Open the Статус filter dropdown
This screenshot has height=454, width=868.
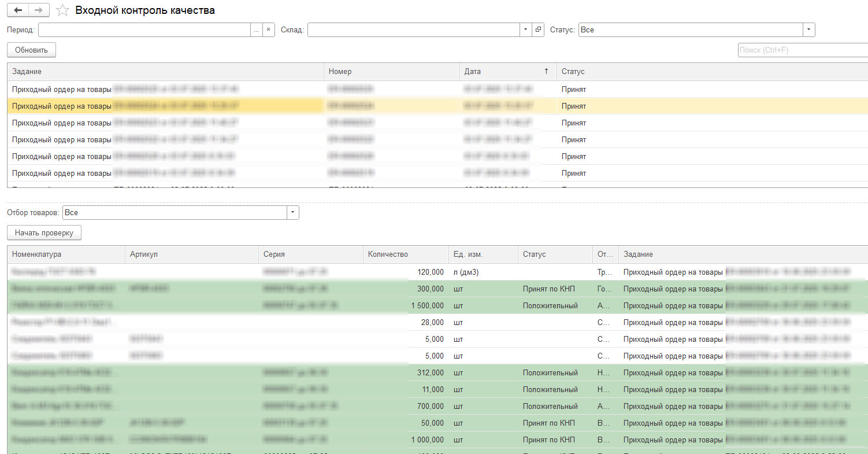coord(808,29)
